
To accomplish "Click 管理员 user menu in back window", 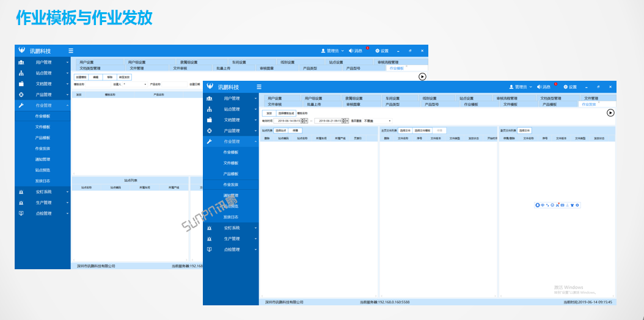I will coord(332,51).
